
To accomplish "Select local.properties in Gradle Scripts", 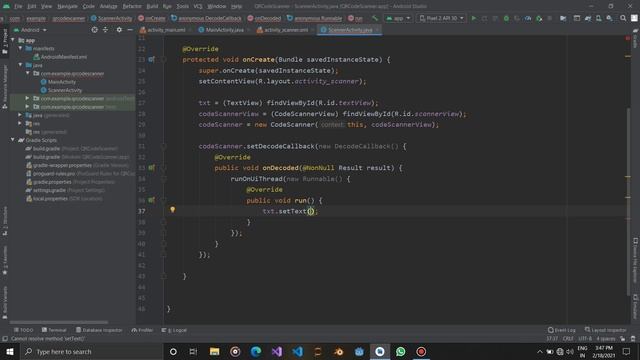I will (64, 198).
